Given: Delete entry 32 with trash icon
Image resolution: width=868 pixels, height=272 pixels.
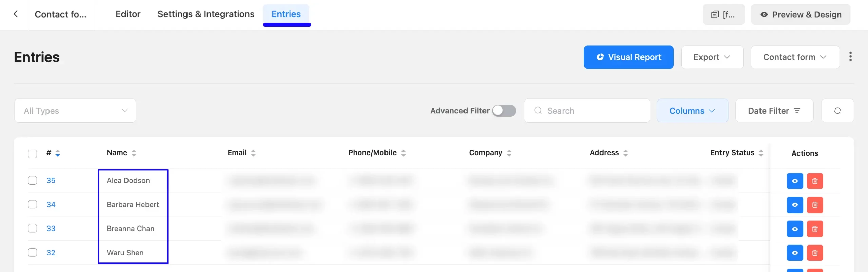Looking at the screenshot, I should pyautogui.click(x=815, y=253).
